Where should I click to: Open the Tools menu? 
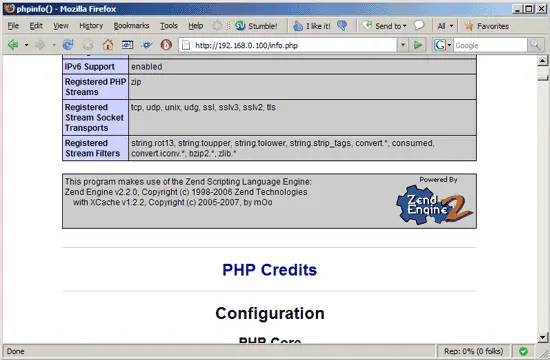(169, 26)
